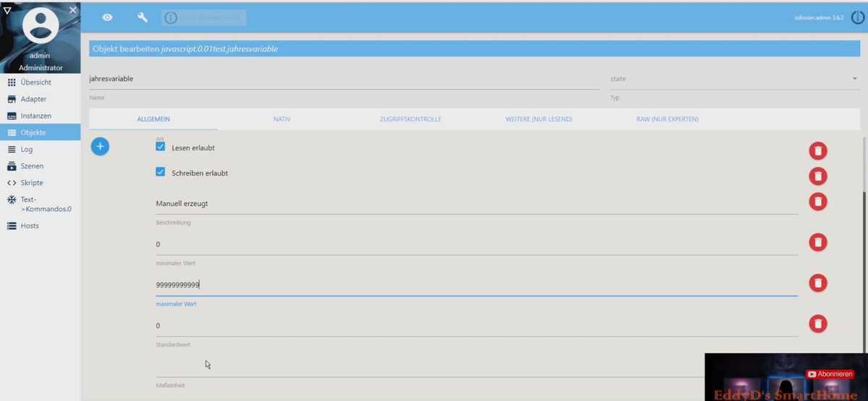Screen dimensions: 868x401
Task: Switch to Weitere (nur lesend) tab
Action: 539,119
